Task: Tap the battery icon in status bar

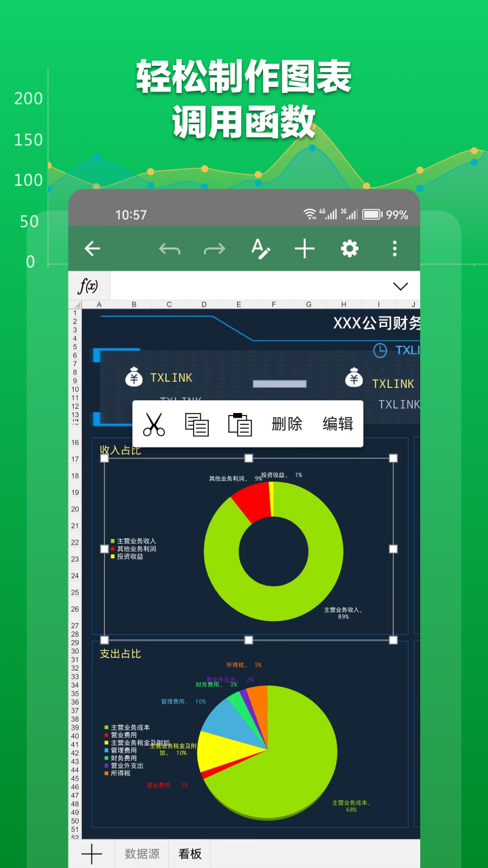Action: click(372, 214)
